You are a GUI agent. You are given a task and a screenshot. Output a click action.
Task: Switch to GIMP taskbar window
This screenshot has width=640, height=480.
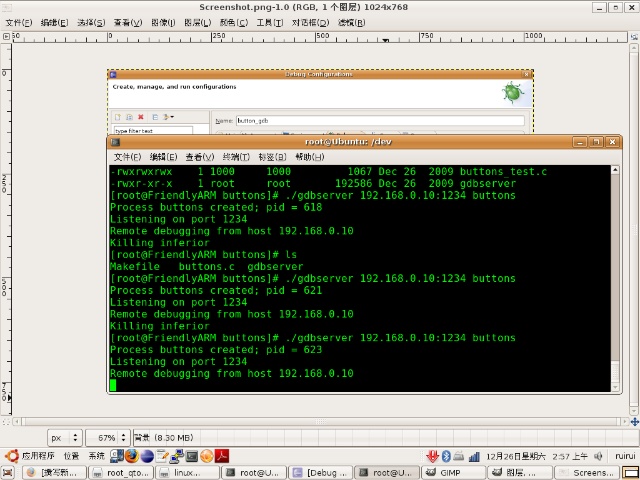pos(453,473)
